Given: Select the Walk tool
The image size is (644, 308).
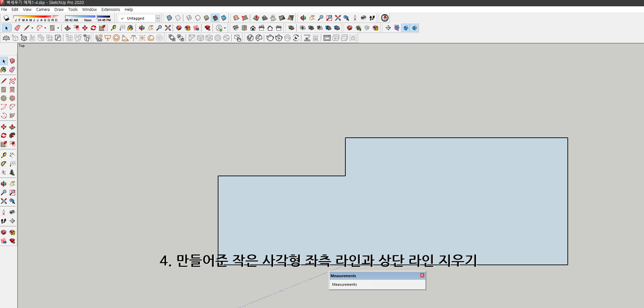Looking at the screenshot, I should click(x=4, y=221).
